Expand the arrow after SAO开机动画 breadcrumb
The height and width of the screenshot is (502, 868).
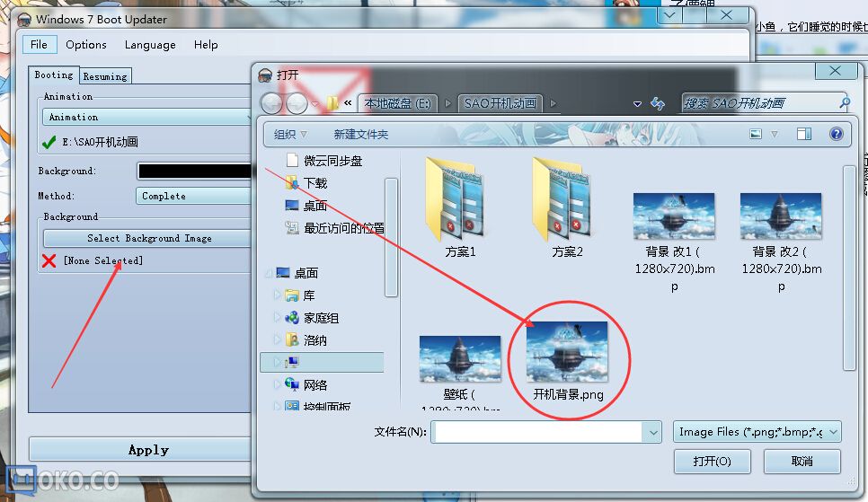(553, 103)
